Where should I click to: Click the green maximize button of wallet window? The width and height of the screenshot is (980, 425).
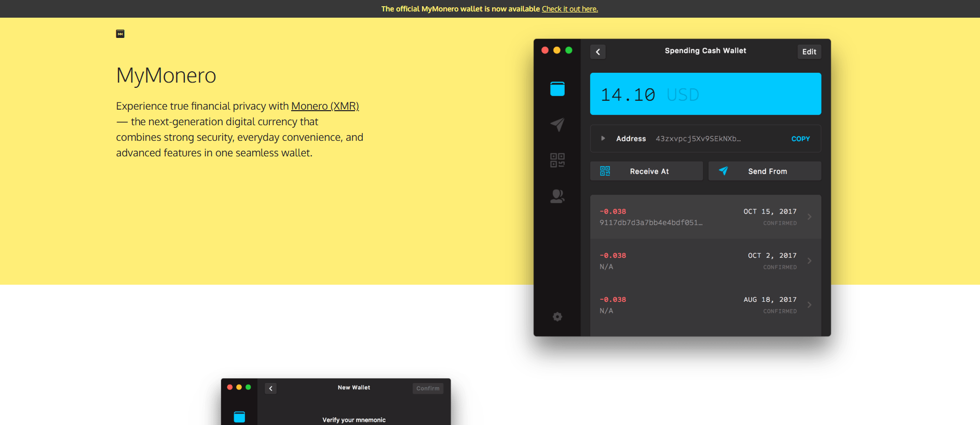coord(569,50)
